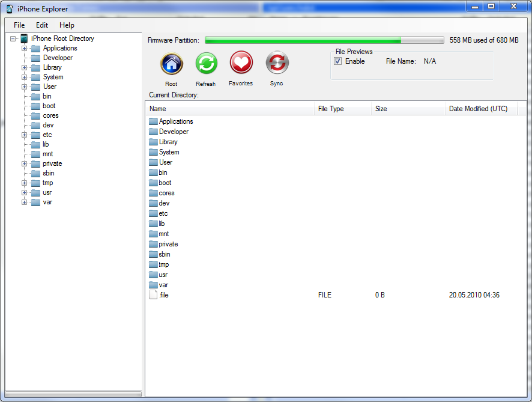Viewport: 532px width, 402px height.
Task: Expand the var tree node
Action: (24, 203)
